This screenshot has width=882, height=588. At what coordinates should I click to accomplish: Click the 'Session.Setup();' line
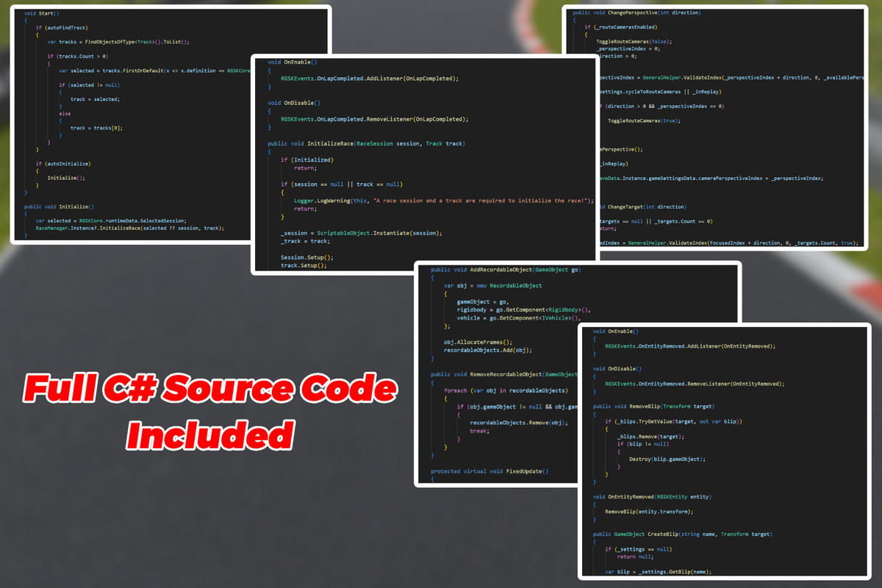pos(307,257)
